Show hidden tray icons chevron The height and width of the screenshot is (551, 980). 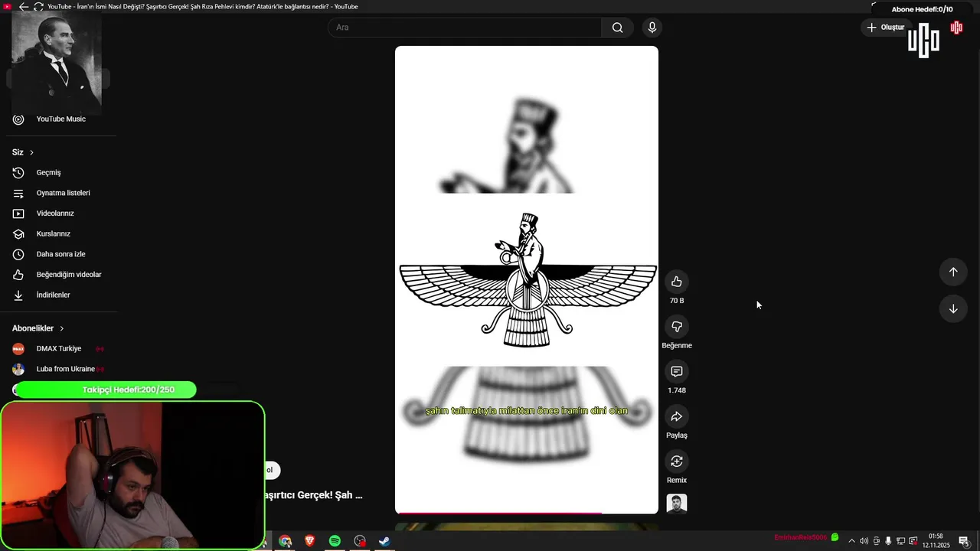coord(851,541)
